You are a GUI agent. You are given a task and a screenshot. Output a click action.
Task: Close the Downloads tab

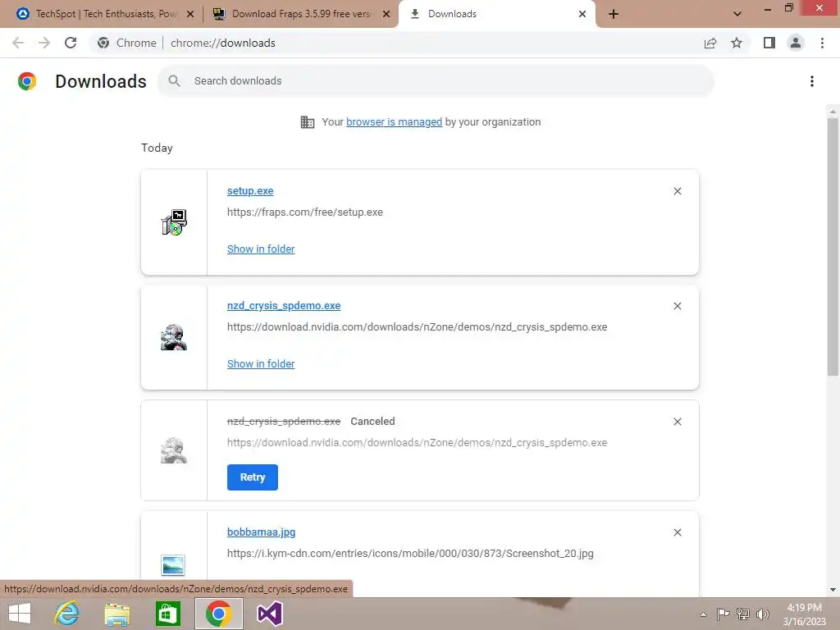click(x=582, y=14)
